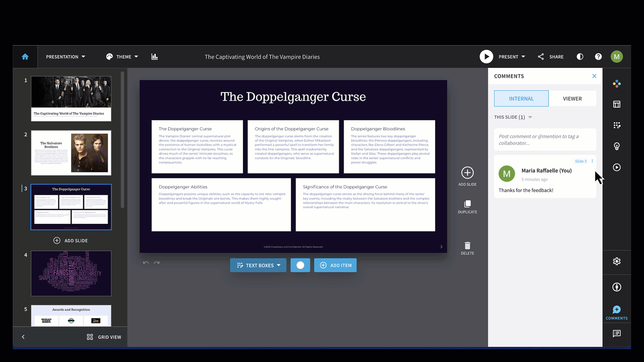
Task: Share the presentation
Action: [551, 57]
